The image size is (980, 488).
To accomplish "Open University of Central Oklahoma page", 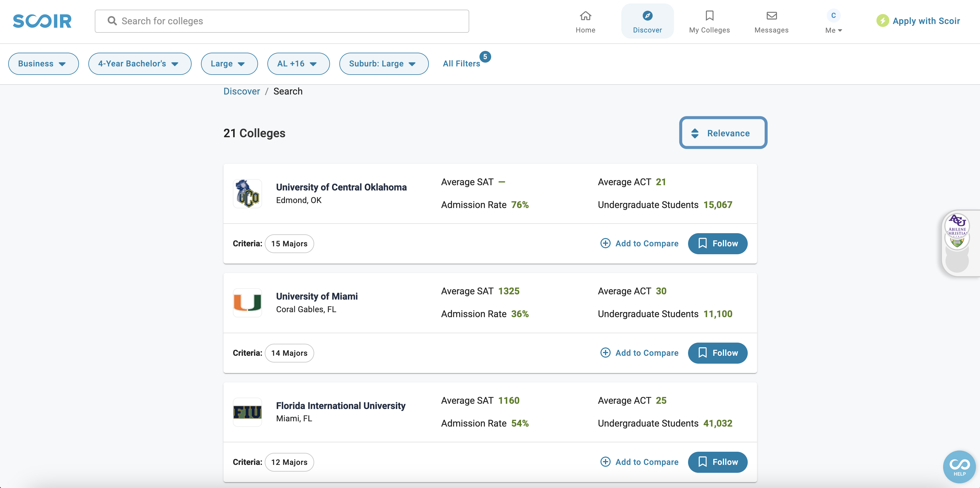I will tap(341, 187).
